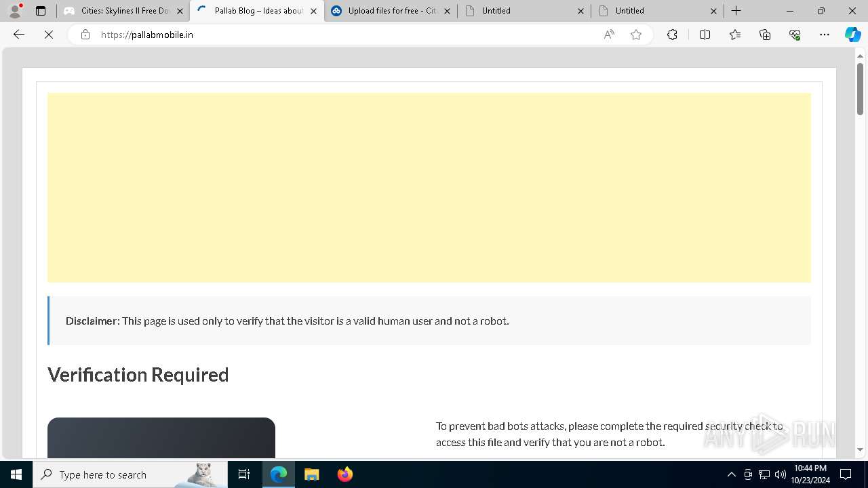
Task: Click the scrollbar down arrow
Action: click(x=860, y=449)
